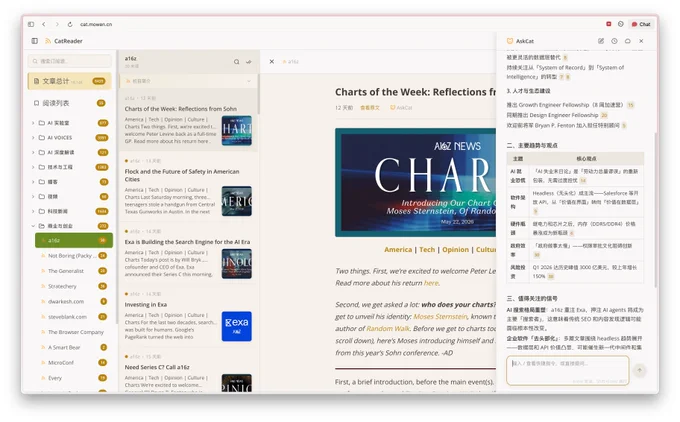
Task: Expand the folder above 科技新闻
Action: (x=33, y=197)
